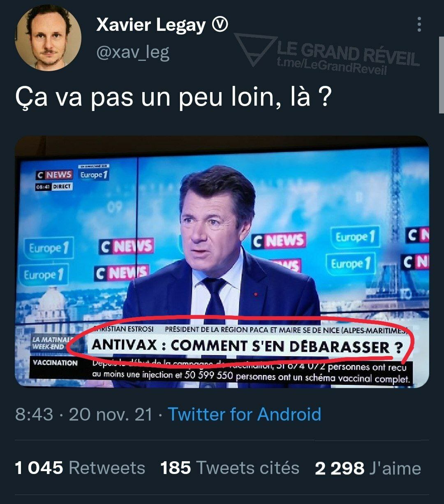444x504 pixels.
Task: View the 1 045 Retweets list
Action: [80, 468]
